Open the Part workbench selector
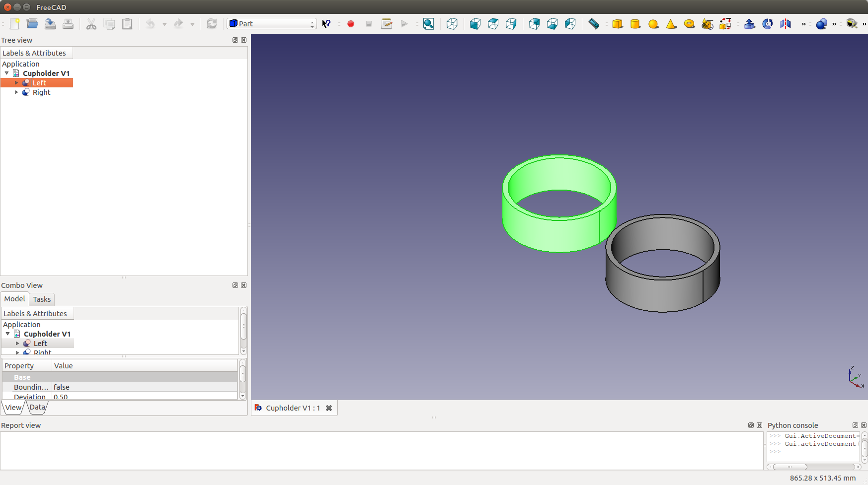The width and height of the screenshot is (868, 485). pyautogui.click(x=272, y=24)
